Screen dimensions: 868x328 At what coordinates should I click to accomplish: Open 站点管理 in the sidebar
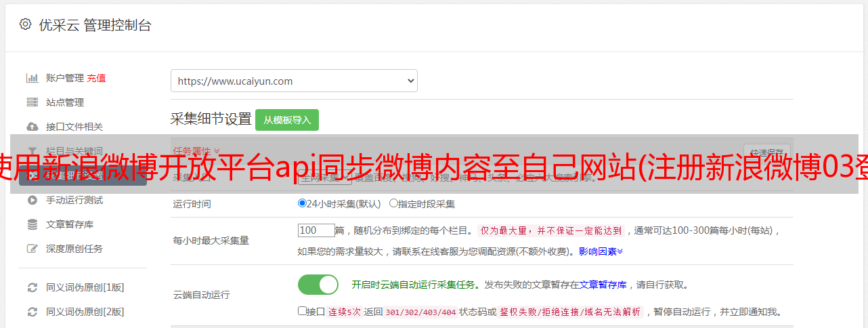(x=65, y=102)
